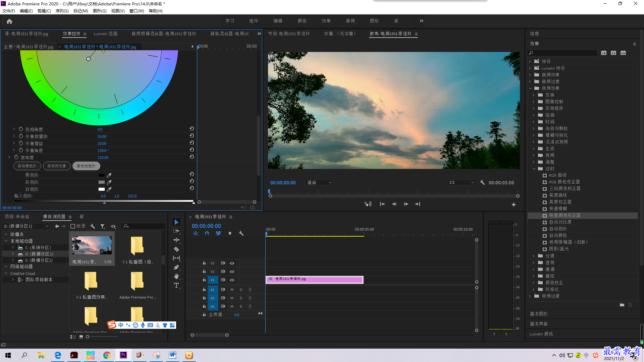Viewport: 644px width, 362px height.
Task: Click the Home icon
Action: 9,21
